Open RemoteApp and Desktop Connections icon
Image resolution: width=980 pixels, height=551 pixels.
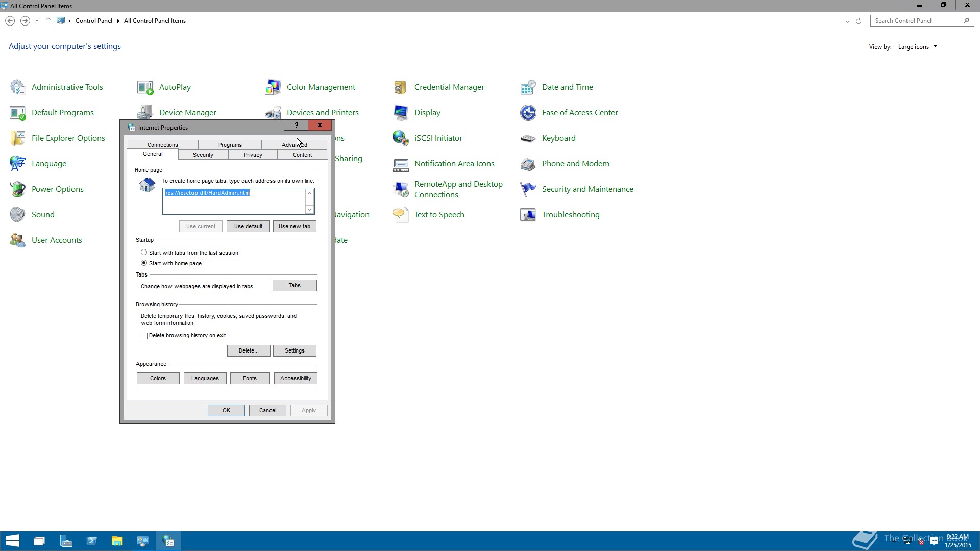(401, 189)
